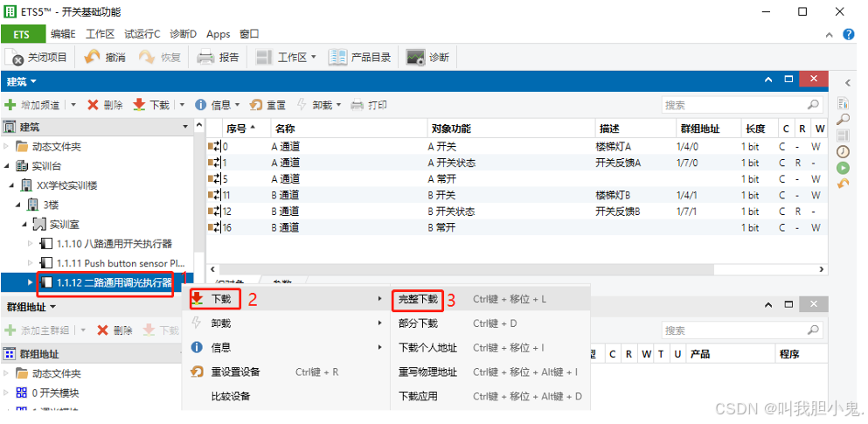Click the green play icon in right sidebar
This screenshot has height=424, width=868.
coord(844,167)
